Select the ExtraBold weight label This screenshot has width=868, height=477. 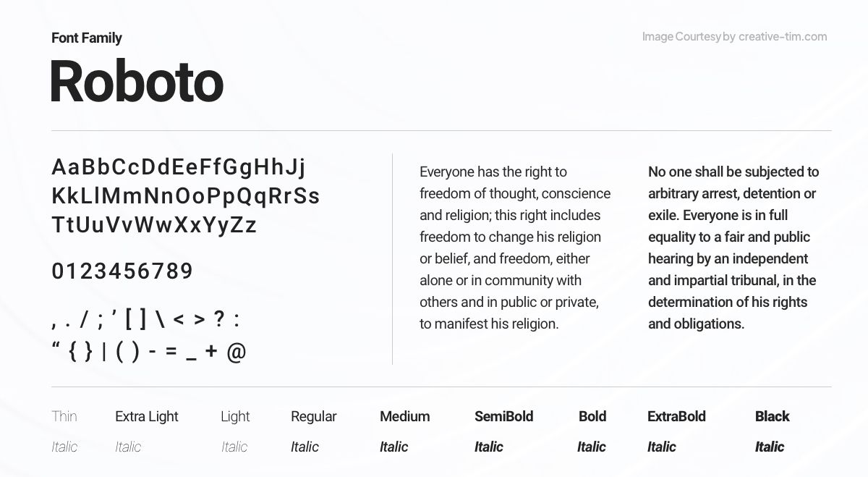[x=676, y=416]
